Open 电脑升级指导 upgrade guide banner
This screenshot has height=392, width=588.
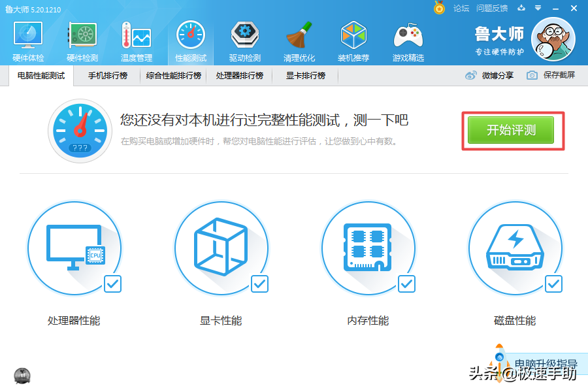[546, 363]
